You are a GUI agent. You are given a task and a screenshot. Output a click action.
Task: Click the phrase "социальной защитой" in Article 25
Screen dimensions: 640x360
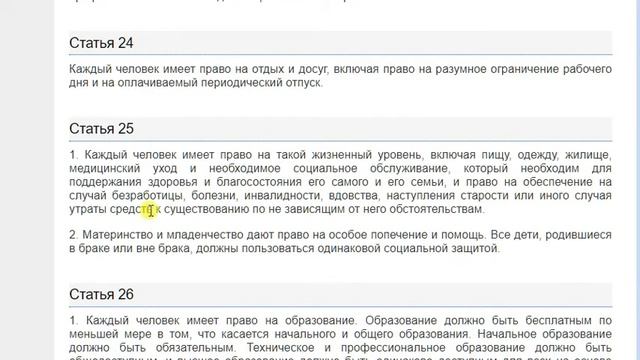pos(442,249)
